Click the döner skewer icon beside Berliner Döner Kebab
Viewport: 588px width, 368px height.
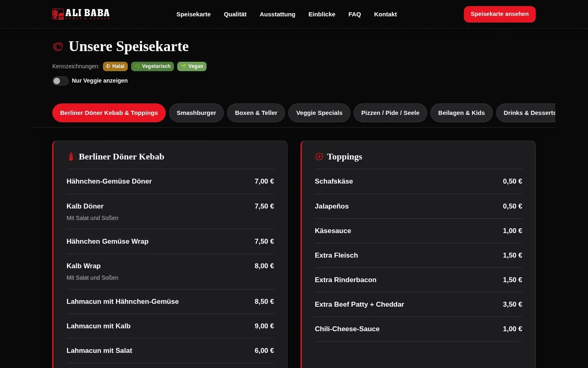click(x=71, y=157)
